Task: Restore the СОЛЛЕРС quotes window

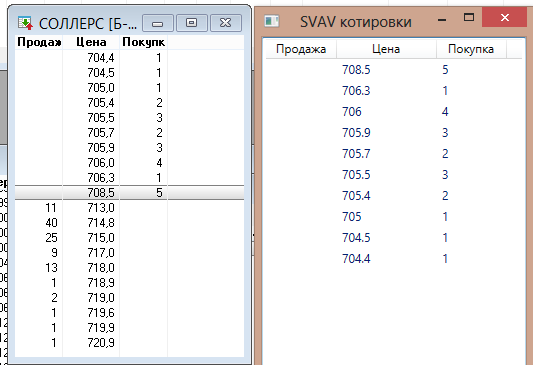Action: (191, 23)
